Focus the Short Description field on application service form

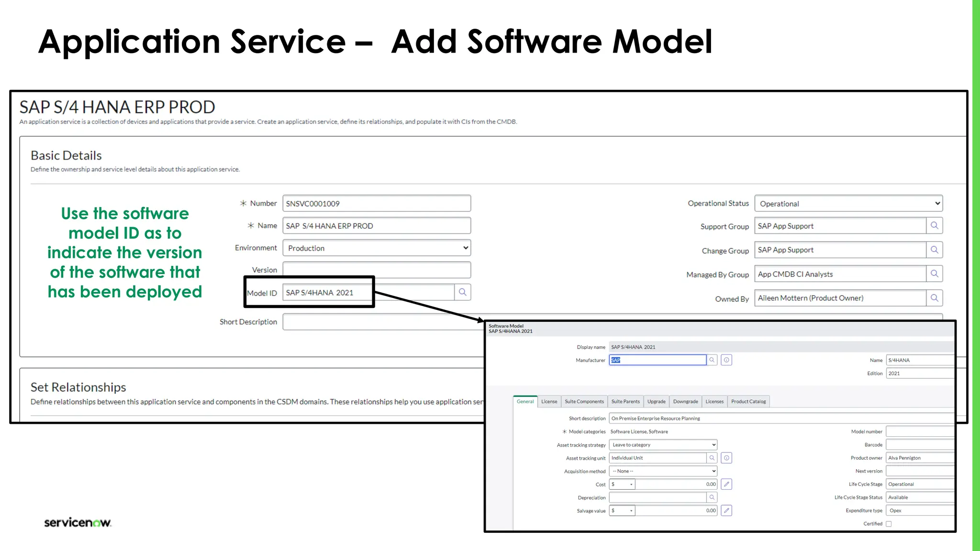[x=383, y=322]
